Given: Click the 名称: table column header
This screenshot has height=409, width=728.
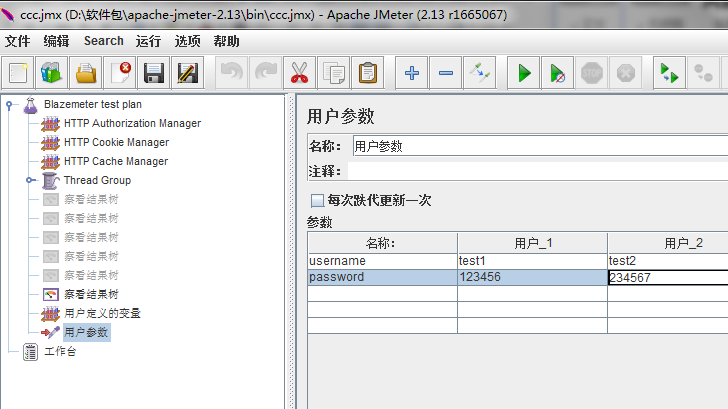Looking at the screenshot, I should (383, 243).
